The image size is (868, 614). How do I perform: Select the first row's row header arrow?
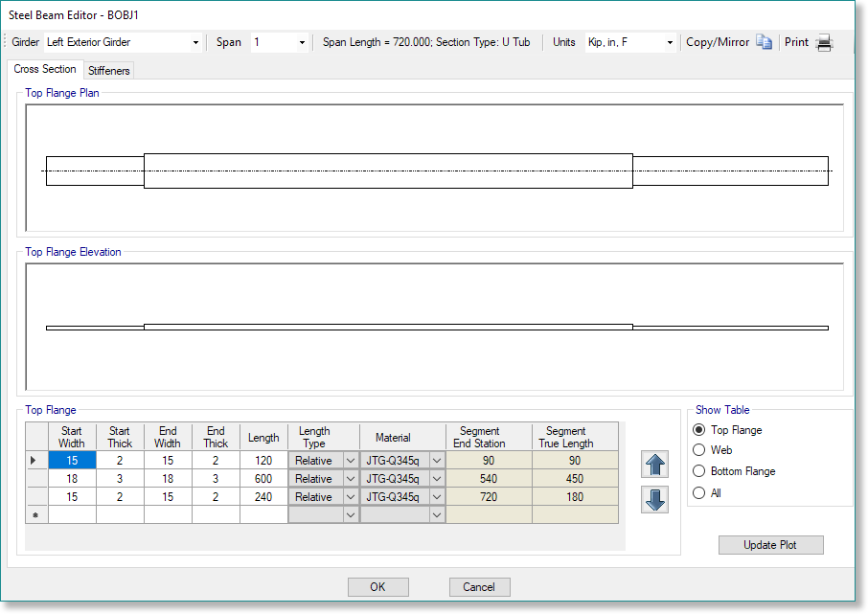point(35,461)
